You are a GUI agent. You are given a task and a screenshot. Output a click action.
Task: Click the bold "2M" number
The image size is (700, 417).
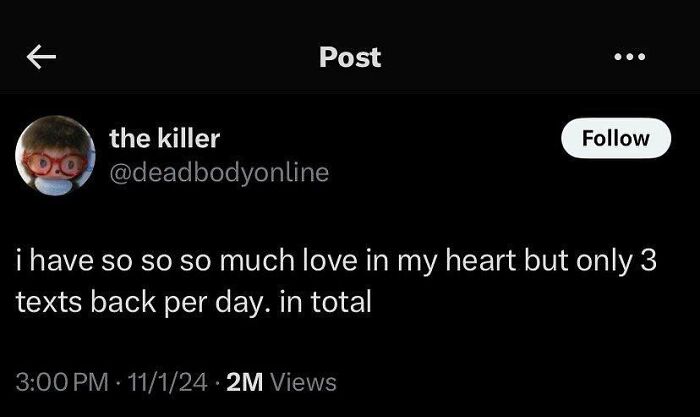(246, 381)
